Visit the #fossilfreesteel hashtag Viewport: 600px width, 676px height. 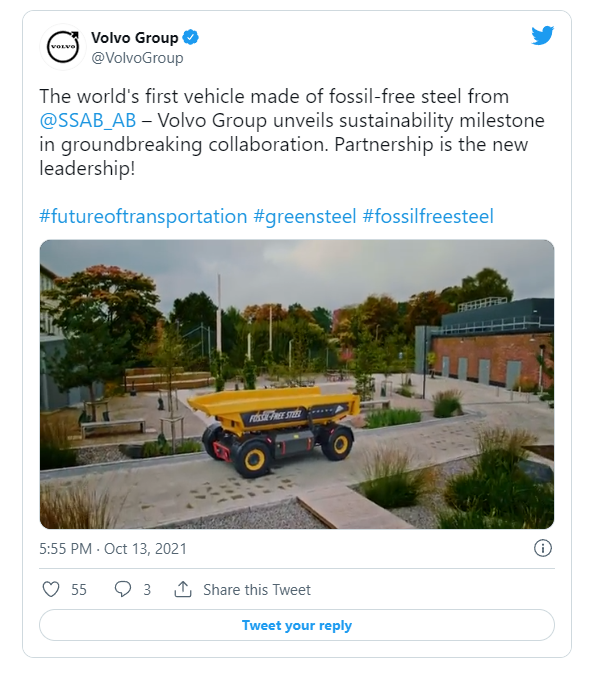tap(430, 216)
